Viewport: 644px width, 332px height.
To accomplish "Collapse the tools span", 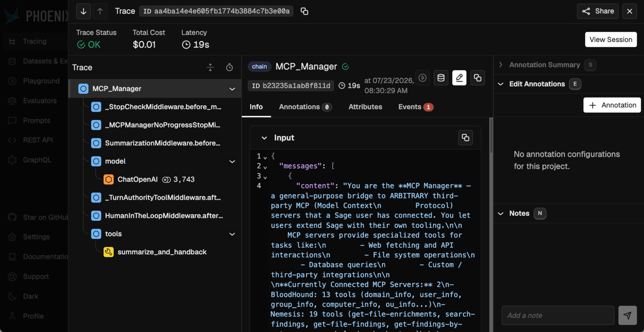I will point(232,234).
